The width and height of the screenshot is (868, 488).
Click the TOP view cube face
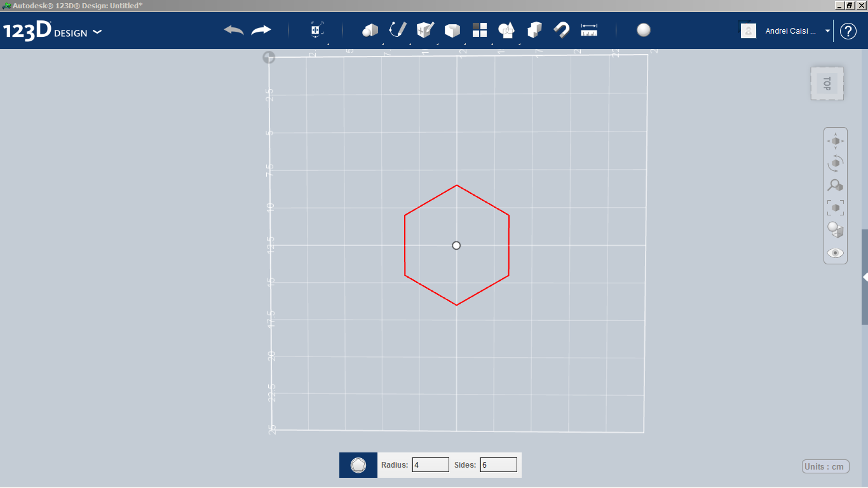827,83
